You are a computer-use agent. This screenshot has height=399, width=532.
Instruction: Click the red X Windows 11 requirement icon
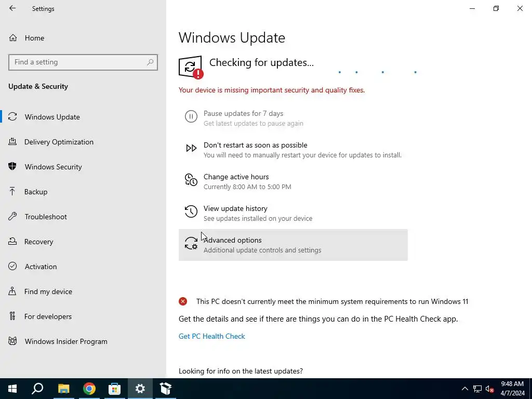click(183, 301)
